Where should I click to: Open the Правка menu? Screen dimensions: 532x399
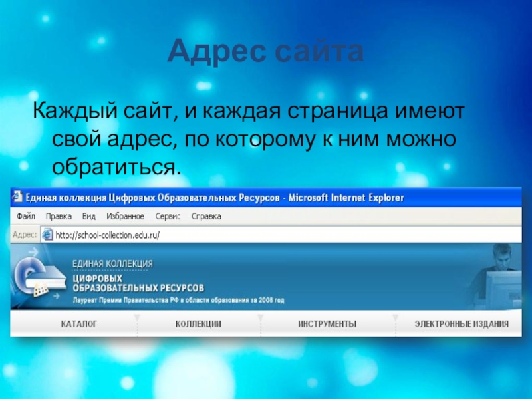[x=59, y=216]
